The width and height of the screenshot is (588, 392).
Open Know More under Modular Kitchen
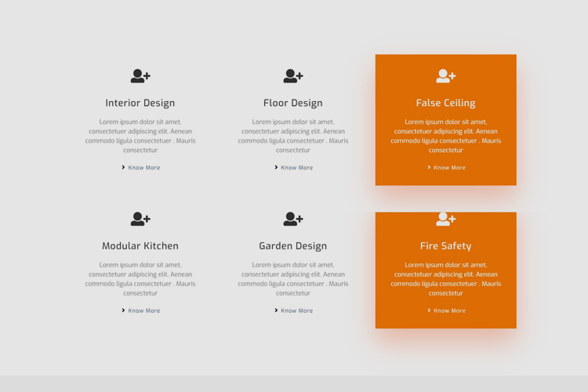coord(143,310)
